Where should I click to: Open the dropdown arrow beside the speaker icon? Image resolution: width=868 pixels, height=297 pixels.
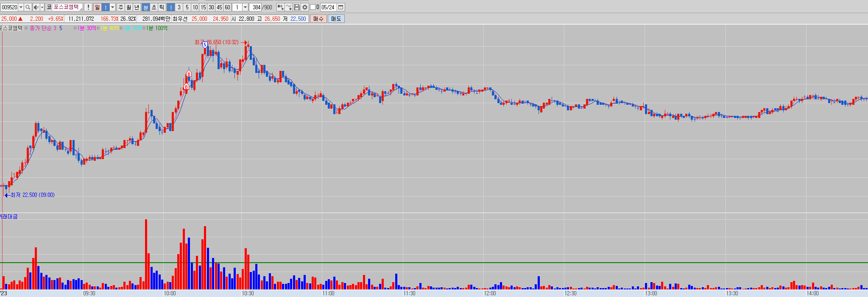tap(42, 7)
